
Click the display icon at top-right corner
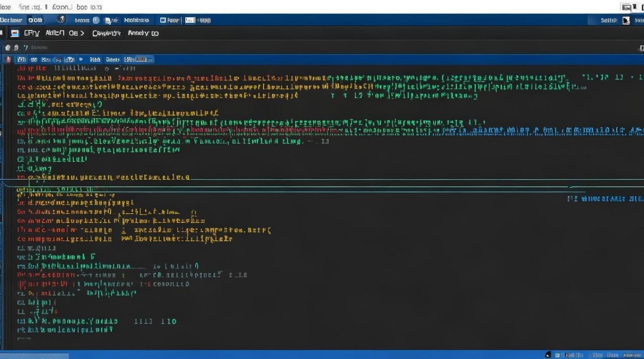pyautogui.click(x=626, y=7)
